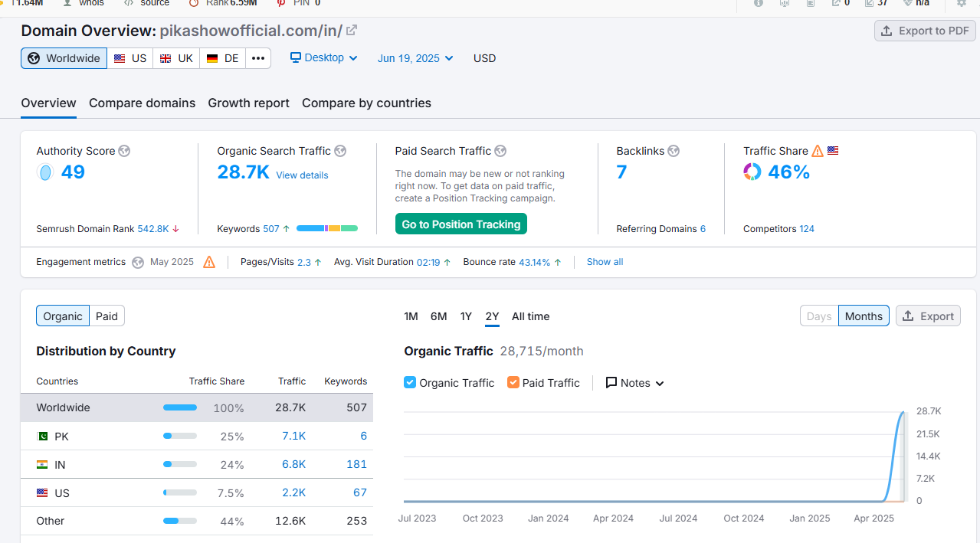Switch to Compare domains tab
Viewport: 980px width, 543px height.
point(142,103)
